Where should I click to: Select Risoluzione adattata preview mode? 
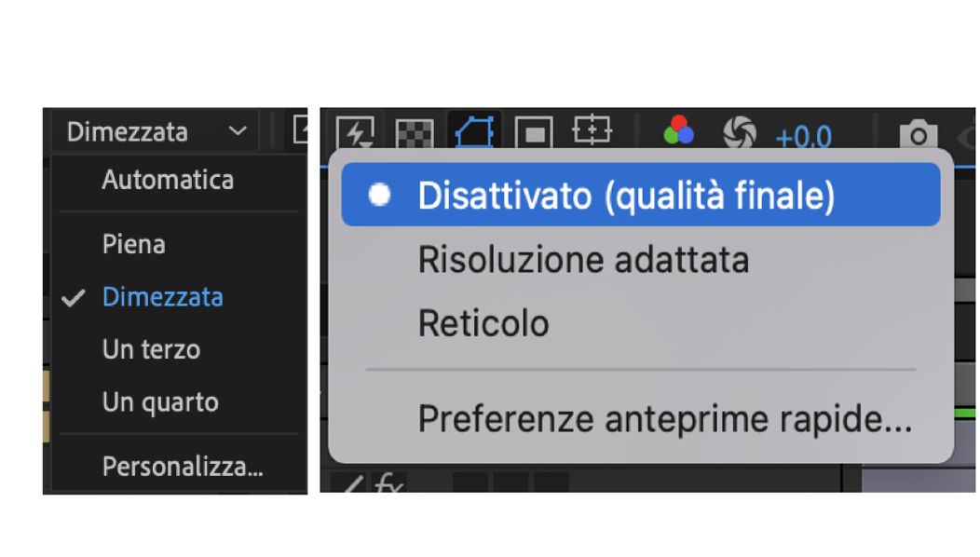[583, 260]
